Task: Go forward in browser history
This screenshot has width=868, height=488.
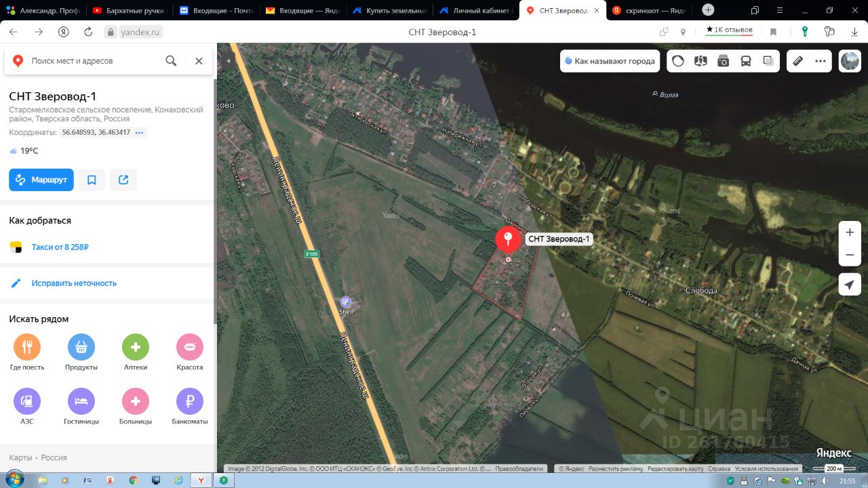Action: coord(39,32)
